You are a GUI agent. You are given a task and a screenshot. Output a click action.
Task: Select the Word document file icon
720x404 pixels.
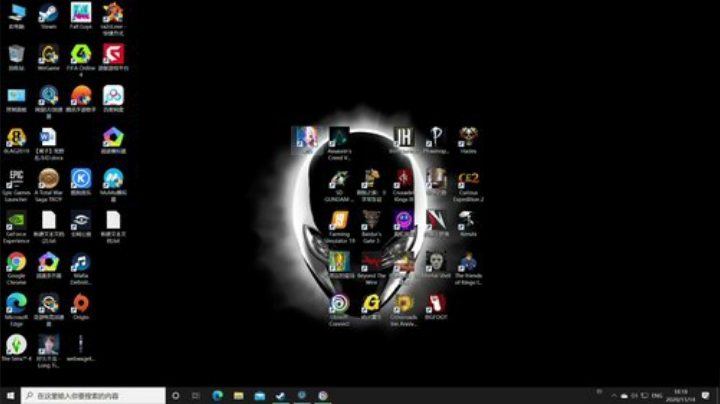pos(48,144)
